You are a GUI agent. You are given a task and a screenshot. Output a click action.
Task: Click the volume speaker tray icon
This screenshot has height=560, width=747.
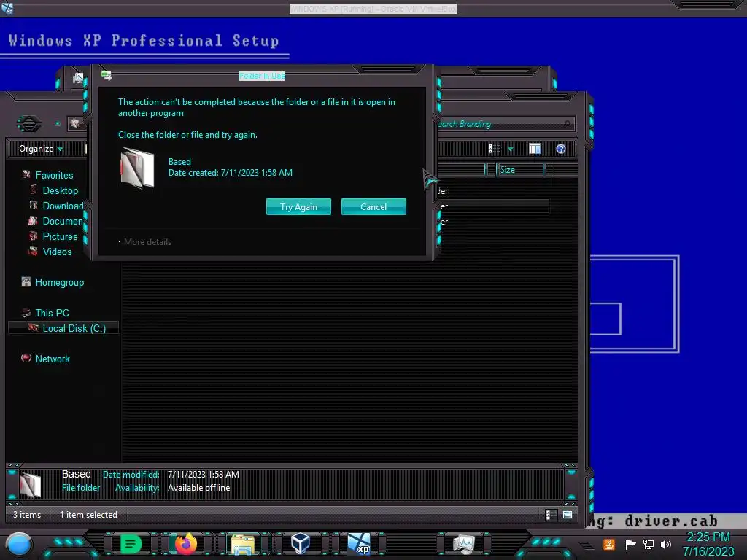(x=666, y=544)
